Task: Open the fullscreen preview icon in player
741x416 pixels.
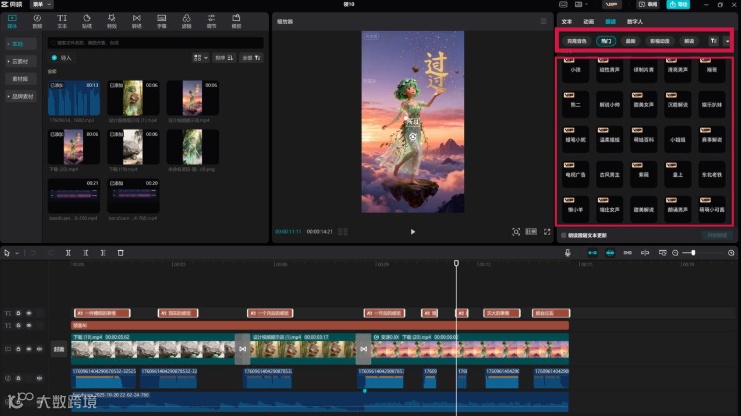Action: pyautogui.click(x=547, y=231)
